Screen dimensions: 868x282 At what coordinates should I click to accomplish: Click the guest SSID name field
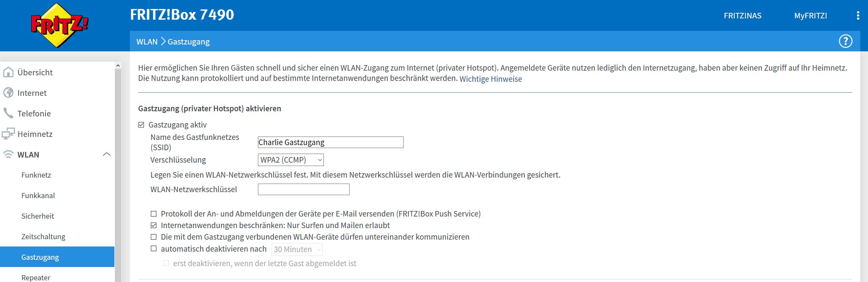(330, 142)
